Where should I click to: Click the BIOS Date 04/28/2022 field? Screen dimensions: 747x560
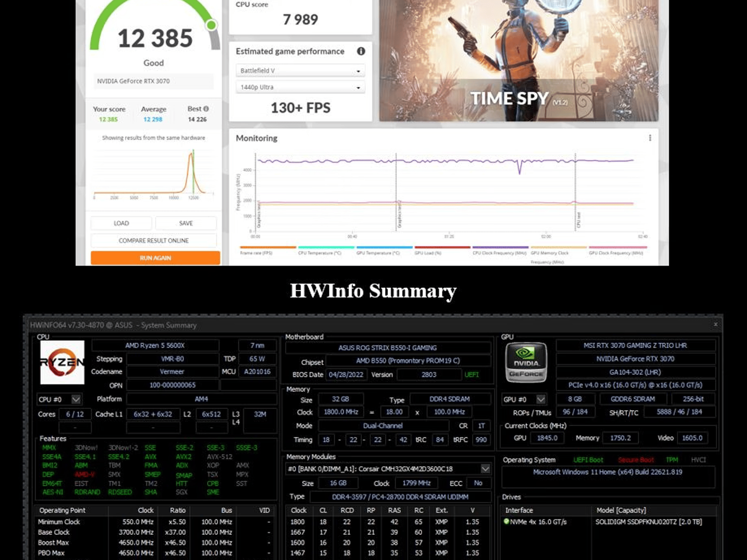coord(346,375)
